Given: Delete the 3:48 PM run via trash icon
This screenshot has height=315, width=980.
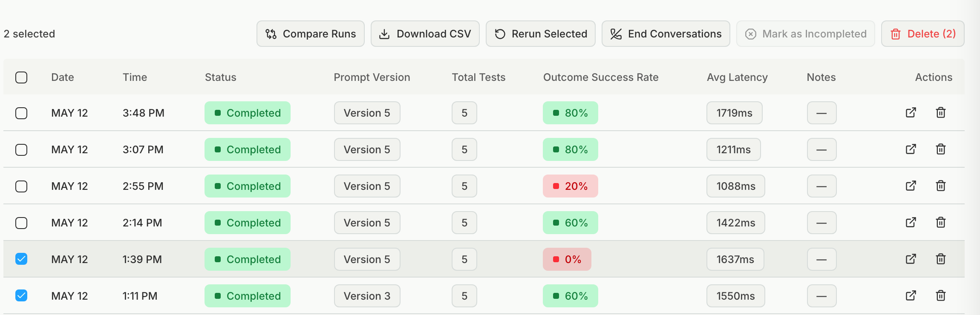Looking at the screenshot, I should coord(941,113).
